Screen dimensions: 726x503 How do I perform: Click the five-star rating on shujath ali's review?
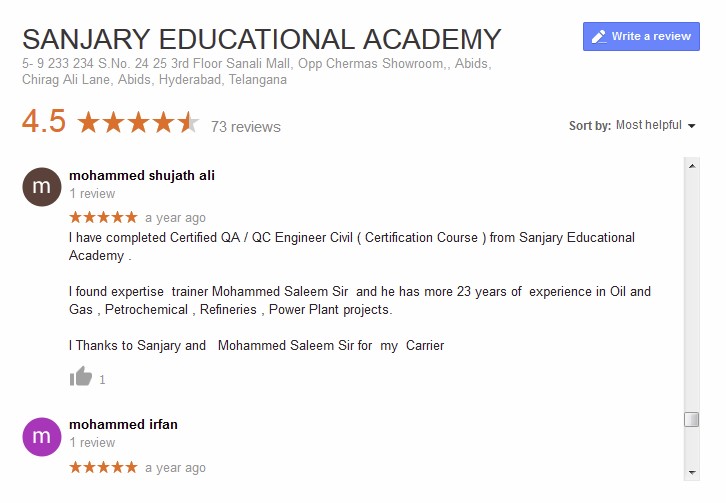103,217
